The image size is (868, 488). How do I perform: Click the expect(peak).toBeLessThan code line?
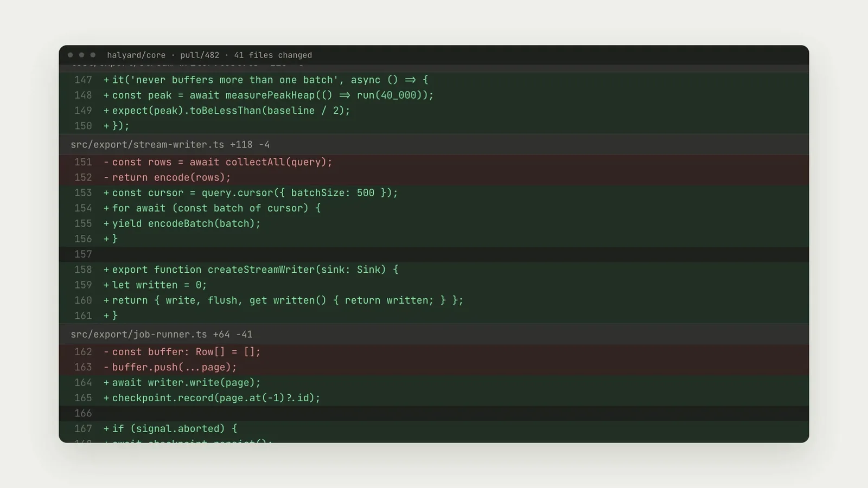[x=434, y=111]
